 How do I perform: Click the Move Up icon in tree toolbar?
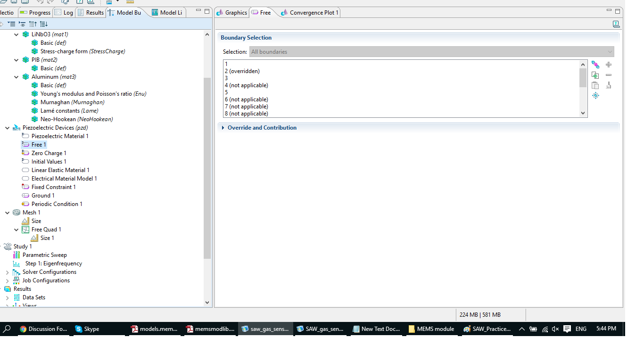click(33, 24)
